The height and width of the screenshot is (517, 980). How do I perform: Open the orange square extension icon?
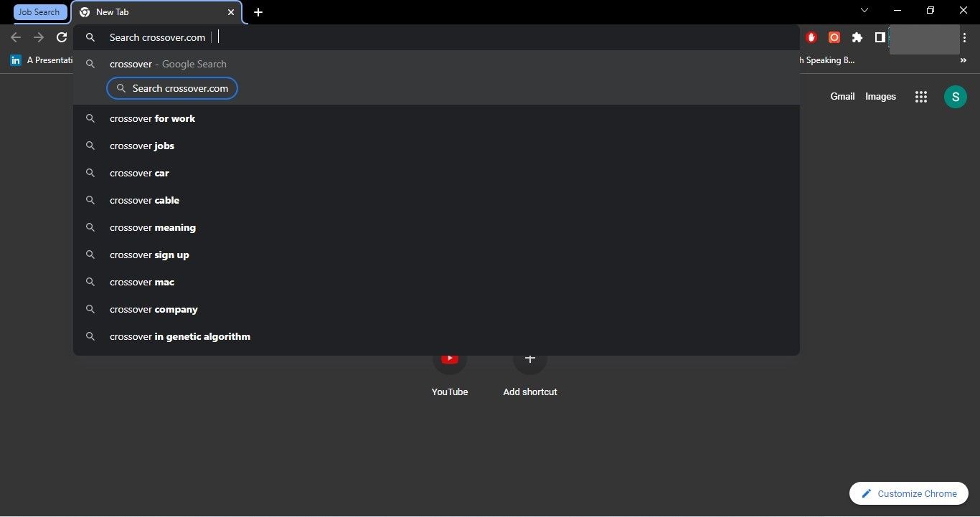834,37
